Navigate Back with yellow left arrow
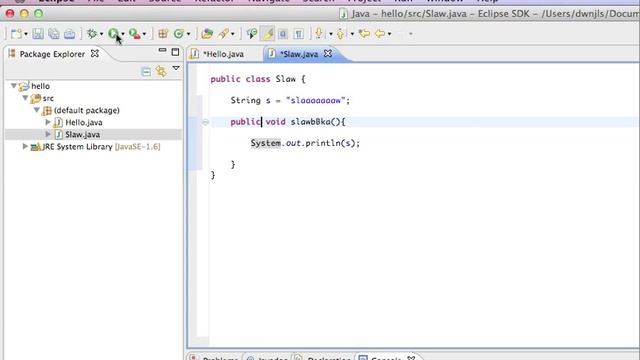This screenshot has height=360, width=640. 380,34
